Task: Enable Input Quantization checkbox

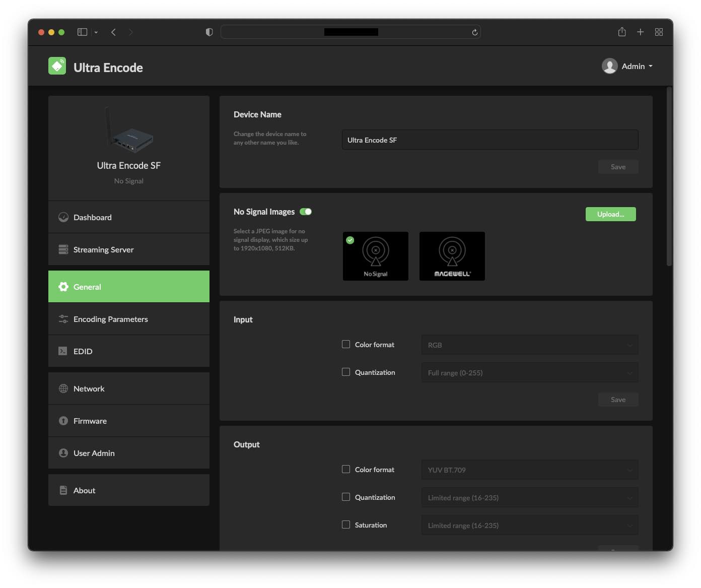Action: 346,372
